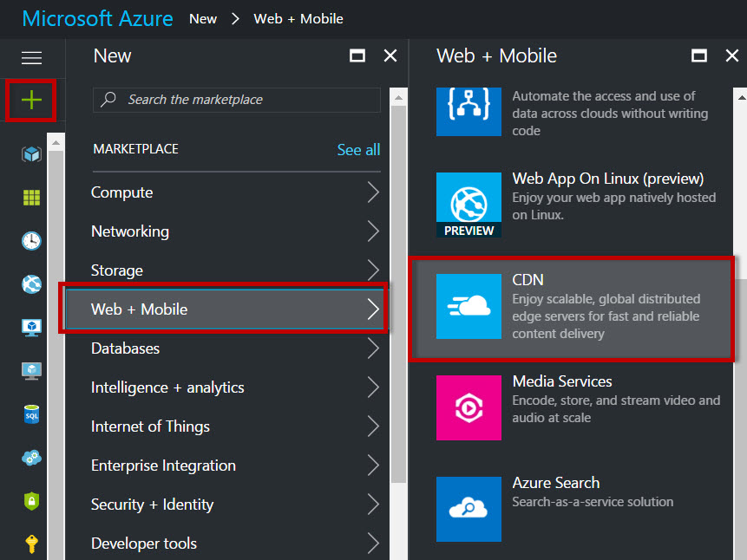This screenshot has width=747, height=560.
Task: Click the MARKETPLACE heading text
Action: point(135,148)
